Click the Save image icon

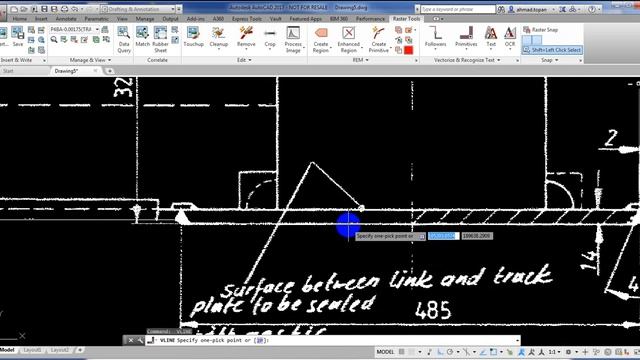tap(18, 33)
